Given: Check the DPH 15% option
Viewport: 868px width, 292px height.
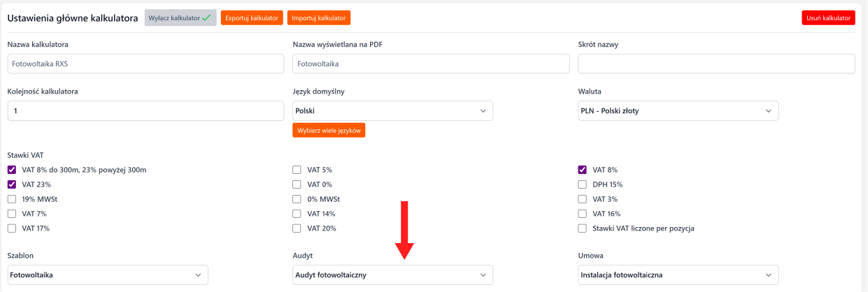Looking at the screenshot, I should [583, 184].
